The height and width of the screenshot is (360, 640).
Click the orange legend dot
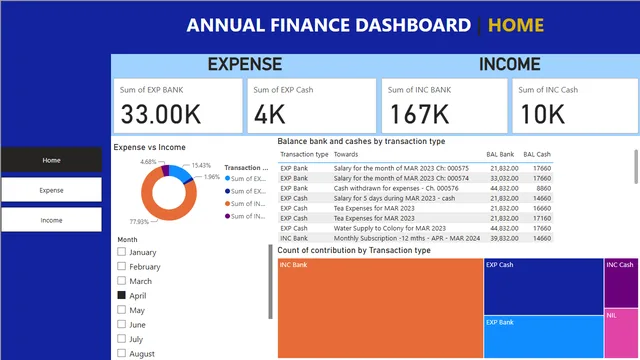(x=227, y=204)
